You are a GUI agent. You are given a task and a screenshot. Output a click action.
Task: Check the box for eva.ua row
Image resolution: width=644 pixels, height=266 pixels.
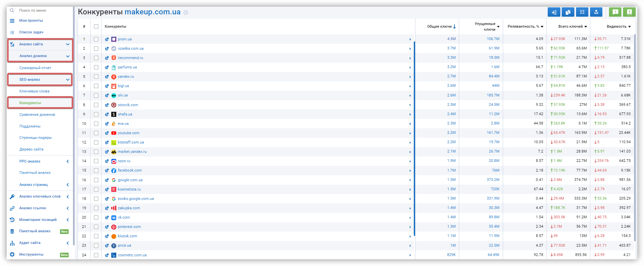click(96, 124)
